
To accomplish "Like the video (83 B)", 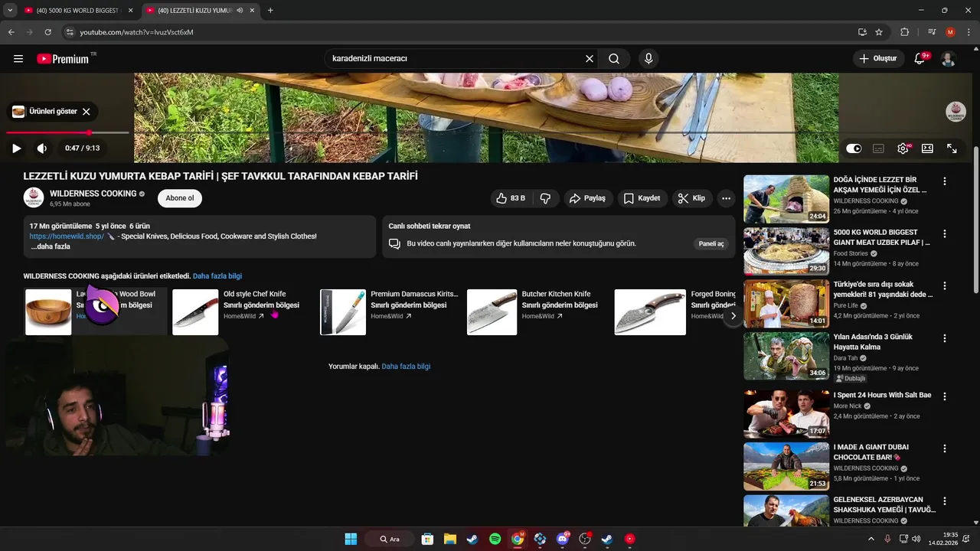I will (x=510, y=198).
